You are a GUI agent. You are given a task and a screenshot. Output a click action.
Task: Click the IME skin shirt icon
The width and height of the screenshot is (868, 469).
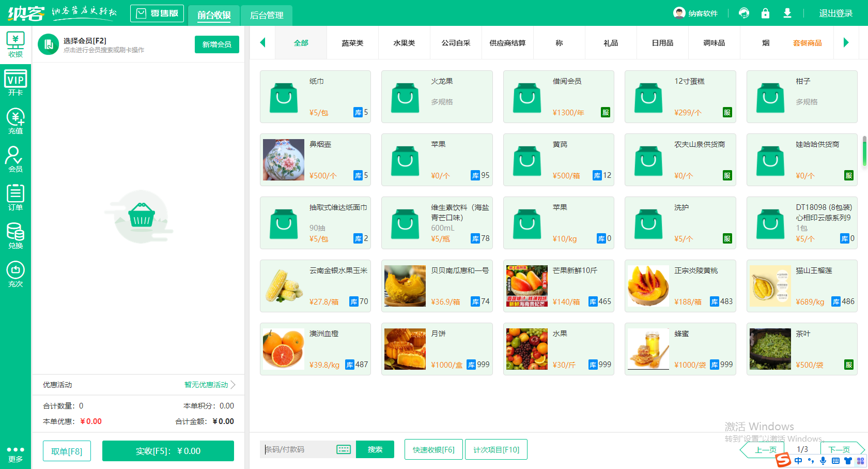(848, 460)
